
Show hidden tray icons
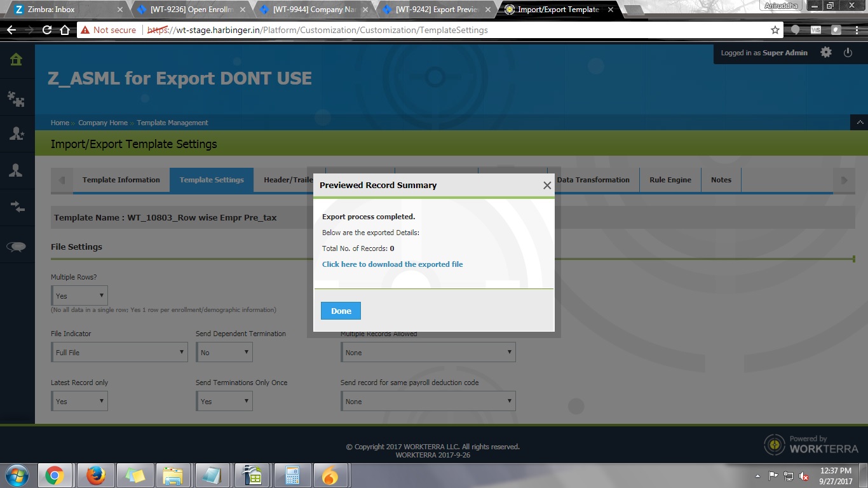pos(757,476)
